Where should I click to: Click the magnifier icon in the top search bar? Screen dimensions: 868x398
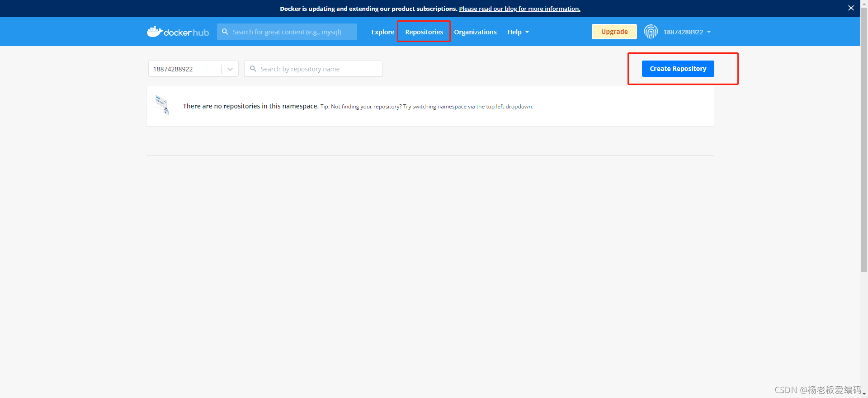225,32
